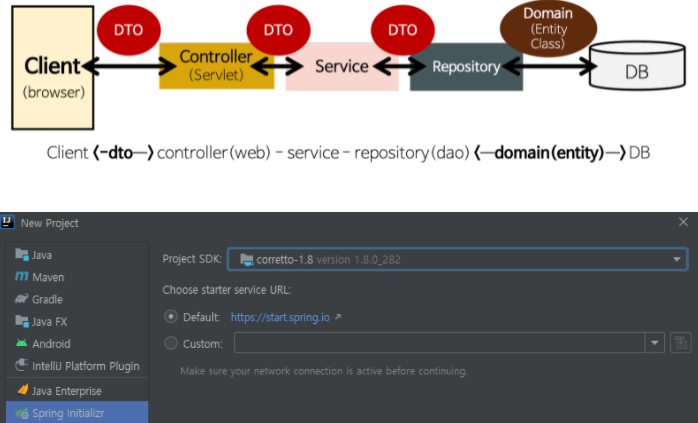Choose Java FX in the project type list
The width and height of the screenshot is (698, 423).
(77, 321)
